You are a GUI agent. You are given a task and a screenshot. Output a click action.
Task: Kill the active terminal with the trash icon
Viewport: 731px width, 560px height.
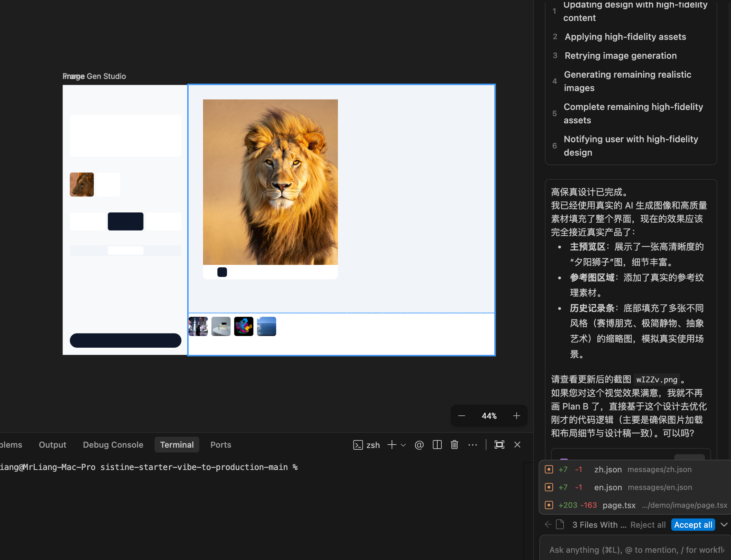tap(454, 445)
